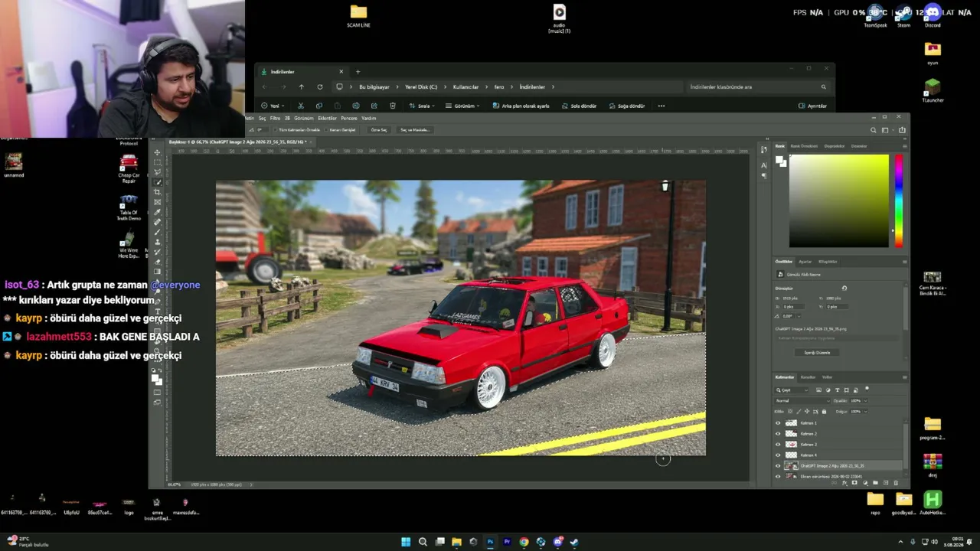
Task: Enable Tüm Katmanları Örnekle checkbox
Action: (274, 130)
